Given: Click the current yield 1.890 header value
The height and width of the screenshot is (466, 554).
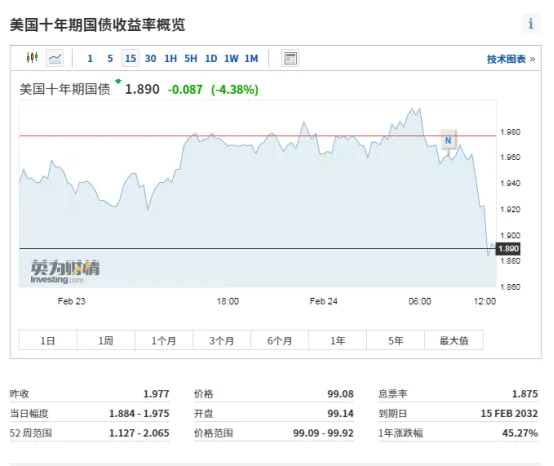Looking at the screenshot, I should tap(142, 89).
